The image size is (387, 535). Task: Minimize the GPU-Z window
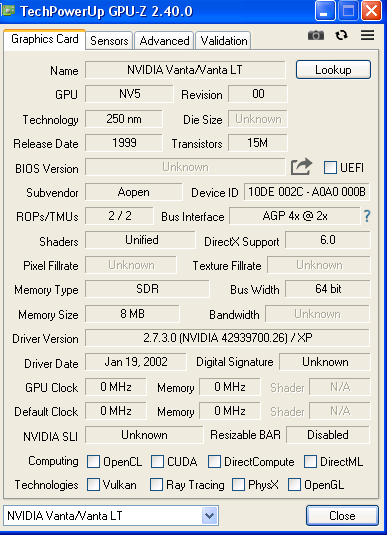click(325, 11)
